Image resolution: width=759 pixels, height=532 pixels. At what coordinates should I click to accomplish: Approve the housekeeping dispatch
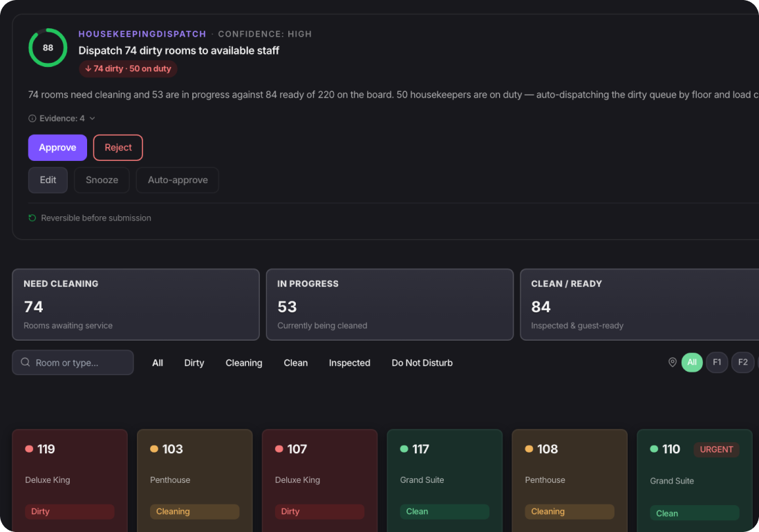[x=57, y=148]
